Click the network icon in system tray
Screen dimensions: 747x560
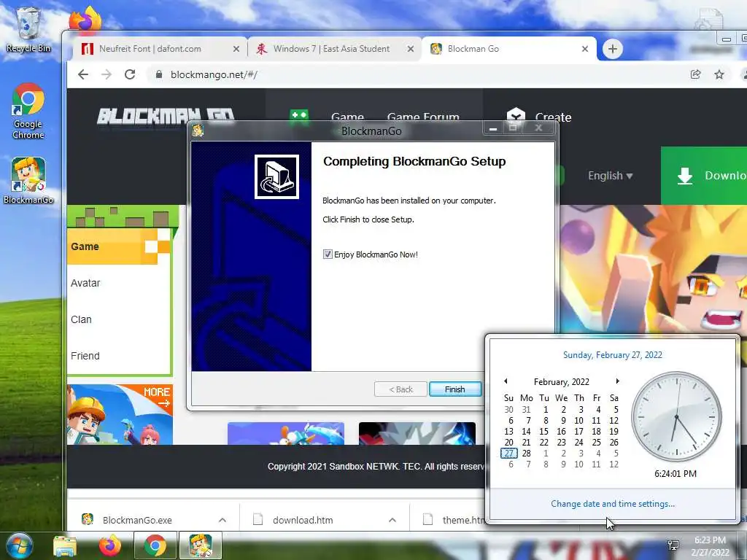click(673, 545)
